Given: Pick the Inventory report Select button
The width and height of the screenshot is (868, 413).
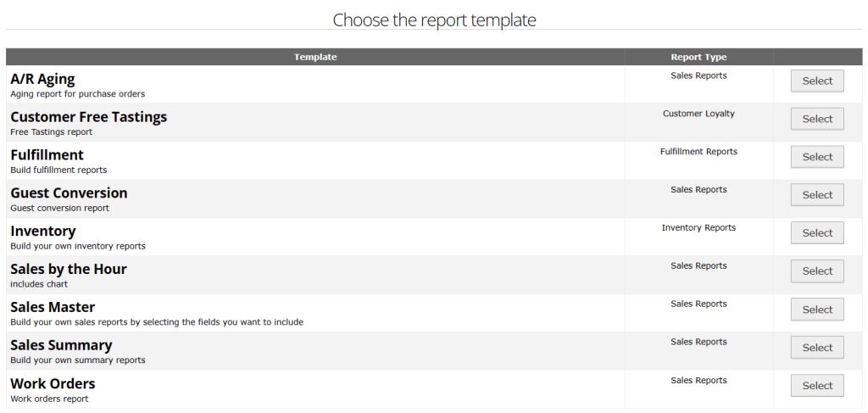Looking at the screenshot, I should click(817, 233).
